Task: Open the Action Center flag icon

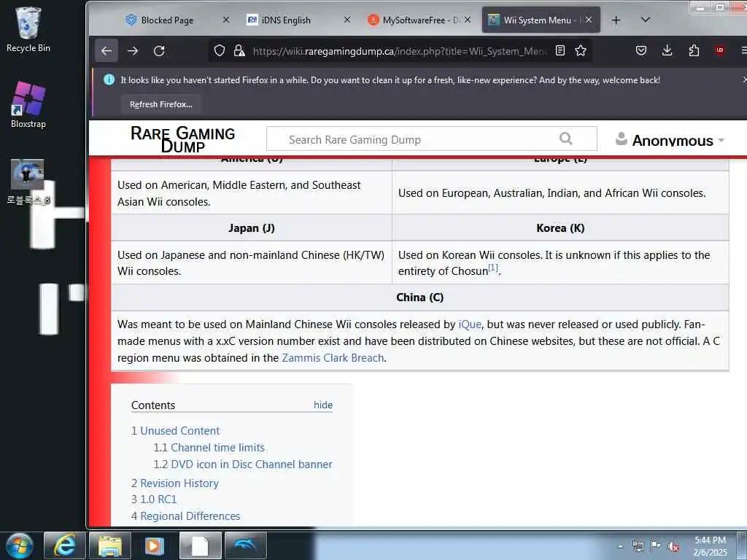Action: click(x=656, y=545)
